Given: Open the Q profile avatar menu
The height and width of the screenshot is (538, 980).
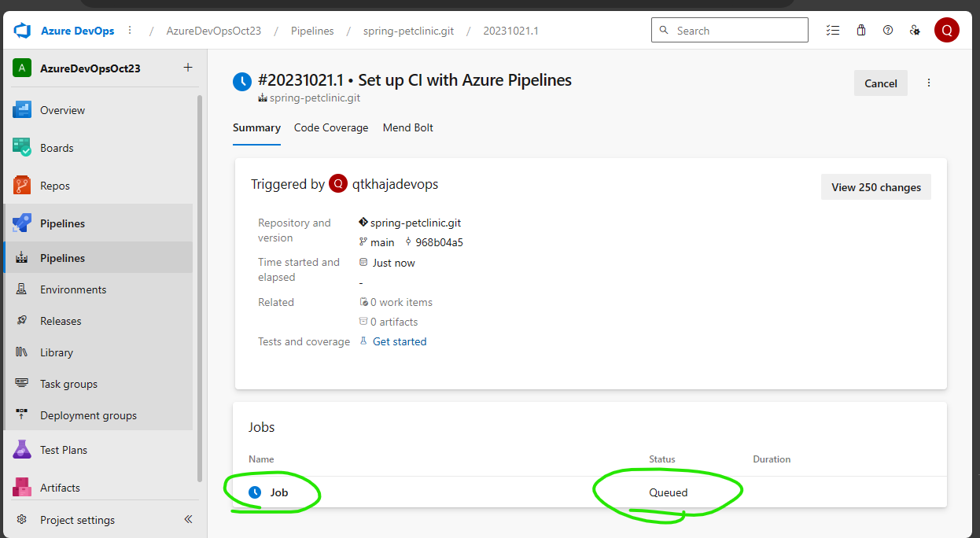Looking at the screenshot, I should 946,31.
